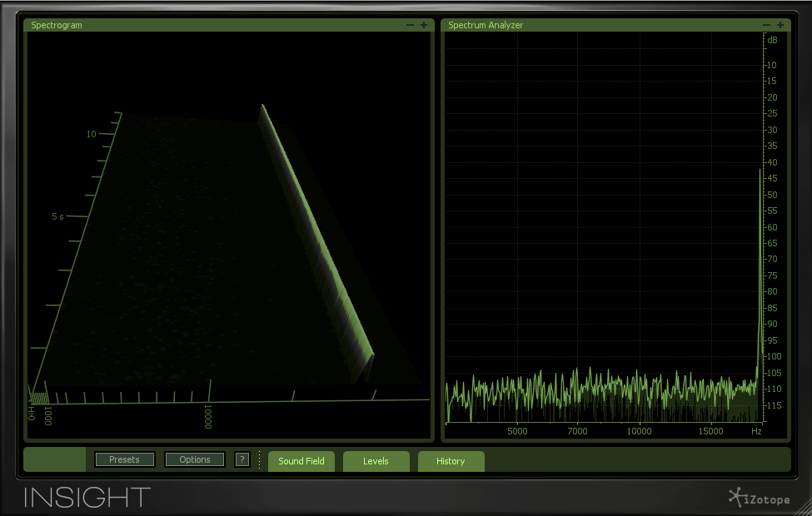Click the Spectrum Analyzer panel title
The width and height of the screenshot is (812, 516).
tap(486, 25)
